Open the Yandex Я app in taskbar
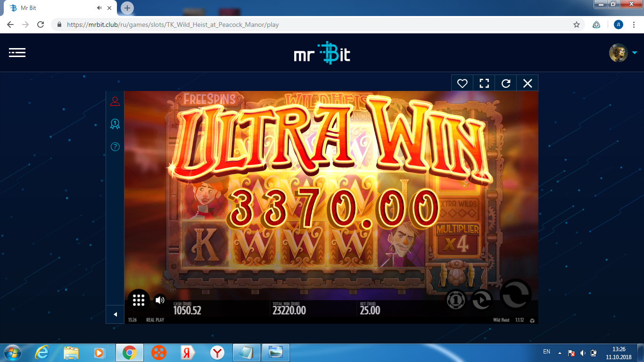 188,353
